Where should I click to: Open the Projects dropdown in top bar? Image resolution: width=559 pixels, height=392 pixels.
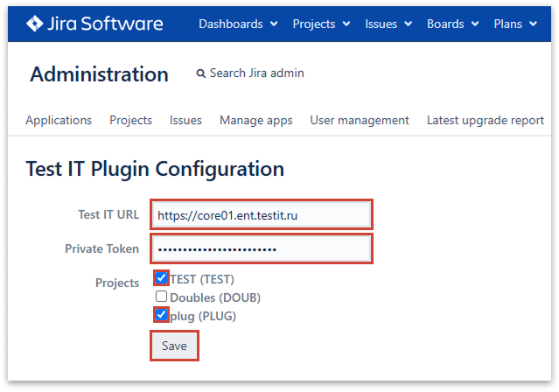(321, 24)
